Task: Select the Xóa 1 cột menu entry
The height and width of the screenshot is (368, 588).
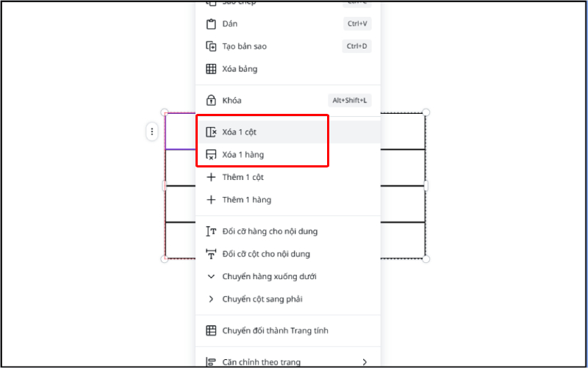Action: pos(240,132)
